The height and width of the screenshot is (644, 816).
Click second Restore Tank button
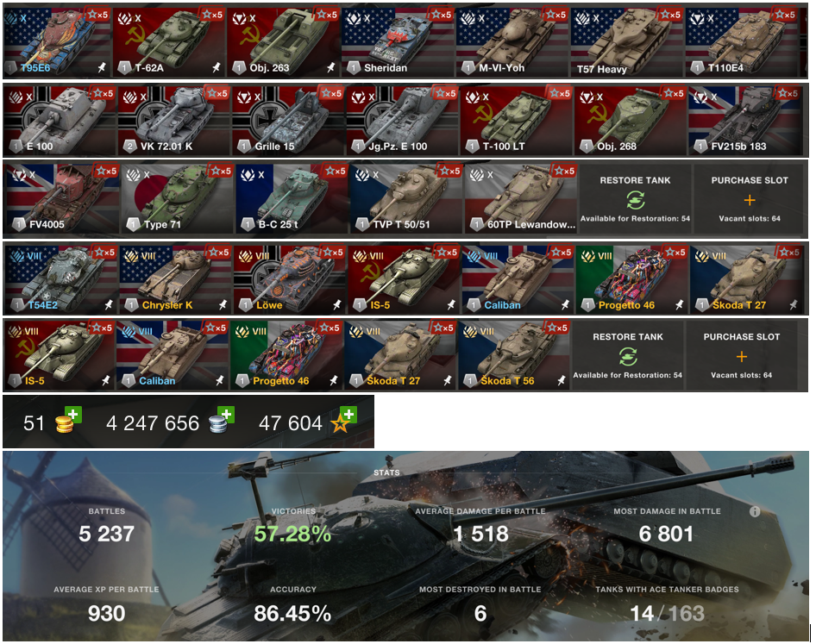click(628, 355)
